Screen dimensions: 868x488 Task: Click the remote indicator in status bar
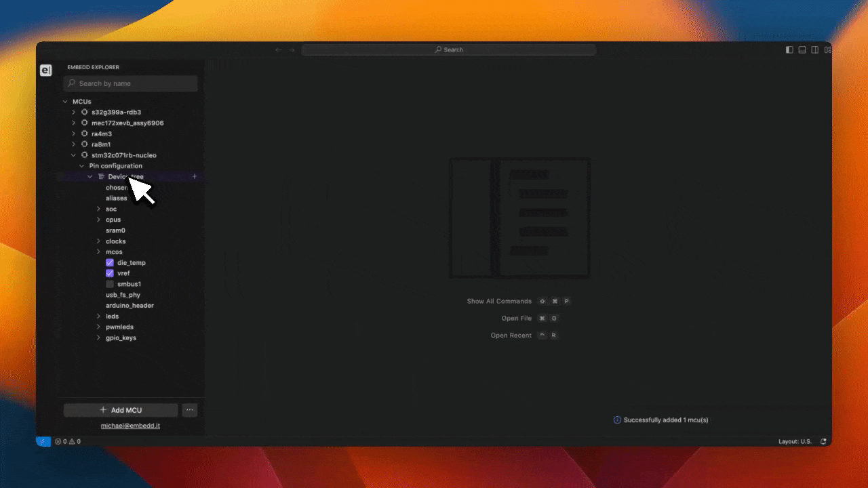tap(43, 441)
